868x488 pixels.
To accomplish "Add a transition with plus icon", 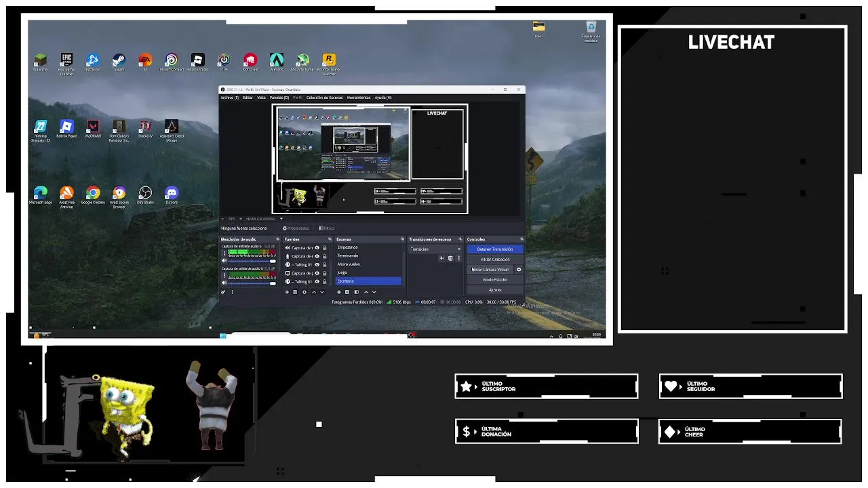I will [441, 258].
